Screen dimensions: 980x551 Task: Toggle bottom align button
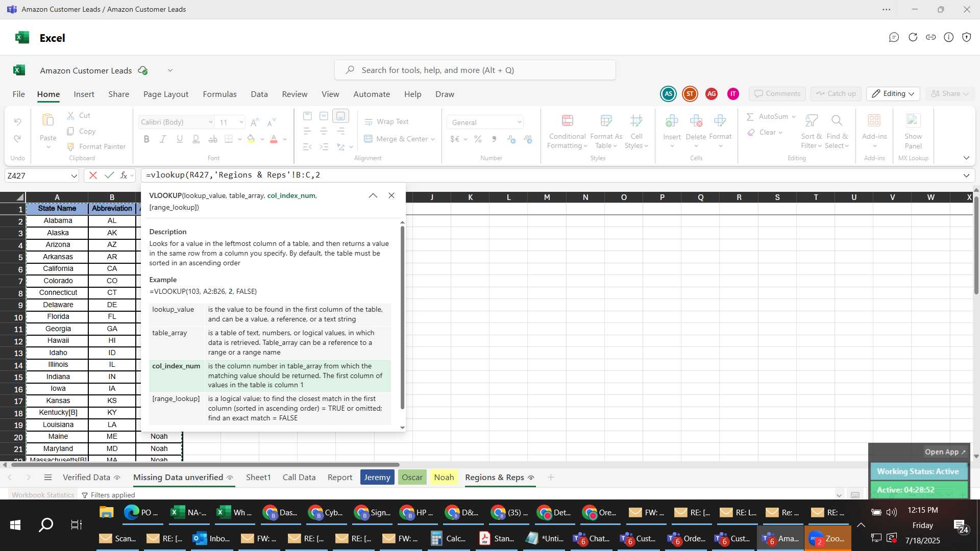pyautogui.click(x=340, y=116)
